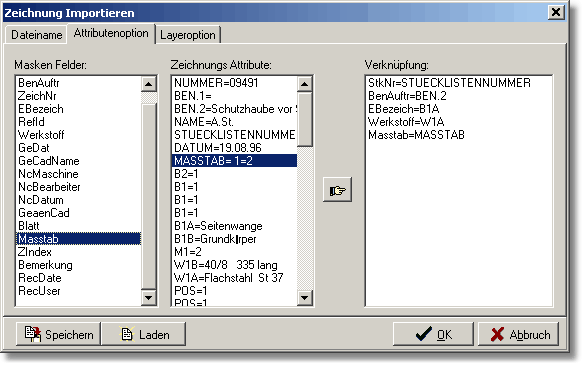The width and height of the screenshot is (582, 365).
Task: Click down arrow of Zeichnungs Attribute scrollbar
Action: tap(304, 297)
